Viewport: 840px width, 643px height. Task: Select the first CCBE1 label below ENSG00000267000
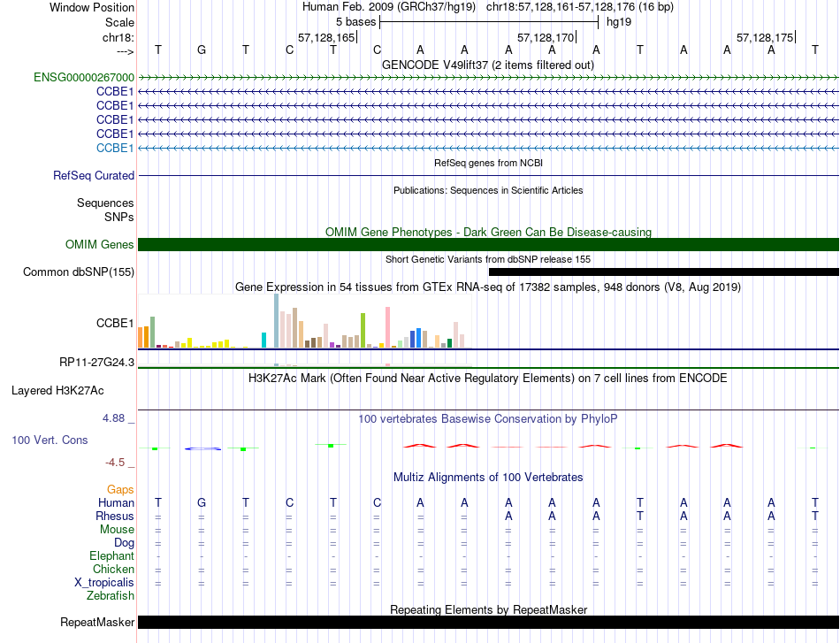click(x=115, y=92)
